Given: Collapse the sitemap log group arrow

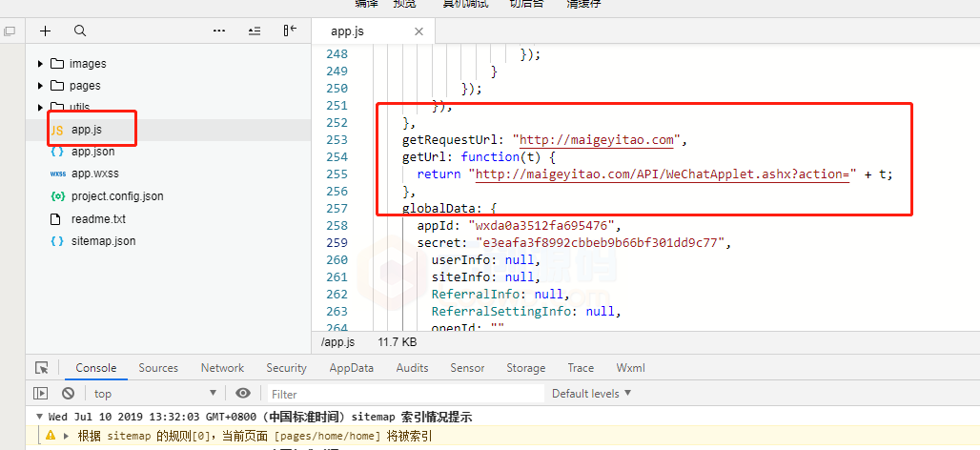Looking at the screenshot, I should click(40, 417).
